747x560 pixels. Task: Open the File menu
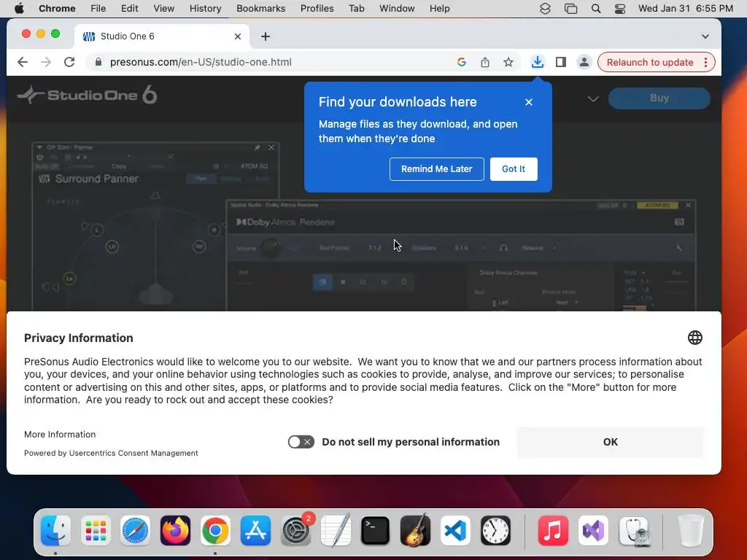pos(98,9)
